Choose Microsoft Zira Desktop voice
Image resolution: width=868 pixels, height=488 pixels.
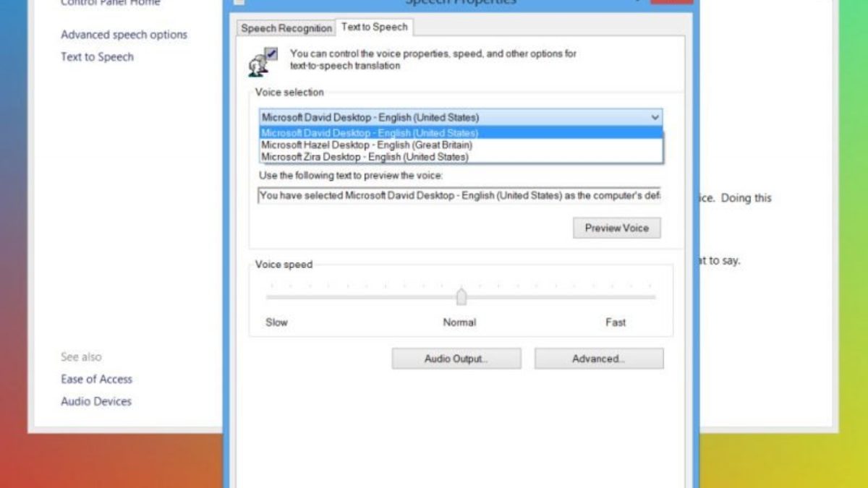pos(461,156)
